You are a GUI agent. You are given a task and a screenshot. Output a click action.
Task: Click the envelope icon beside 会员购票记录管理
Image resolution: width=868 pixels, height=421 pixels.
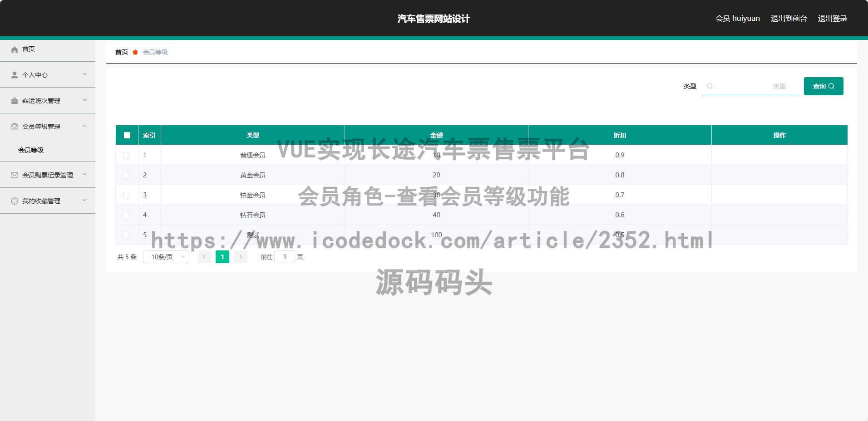[15, 175]
